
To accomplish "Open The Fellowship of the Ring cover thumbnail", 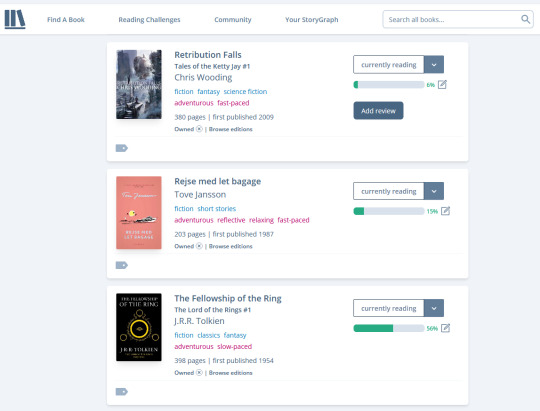I will 139,327.
